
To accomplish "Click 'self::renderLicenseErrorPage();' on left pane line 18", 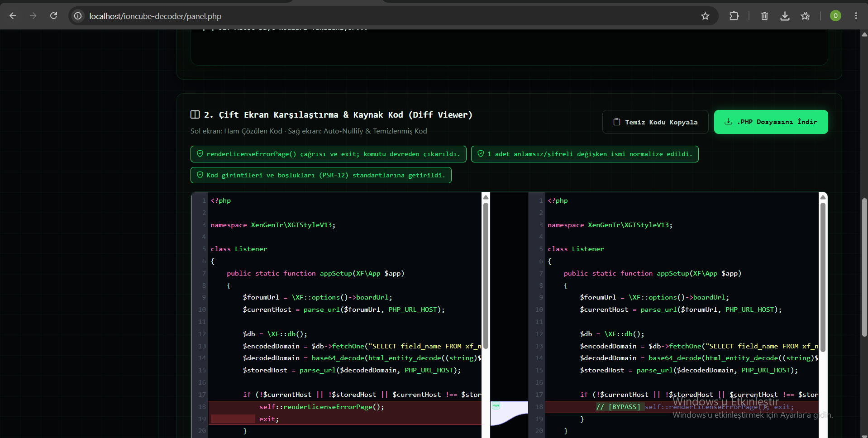I will coord(322,407).
